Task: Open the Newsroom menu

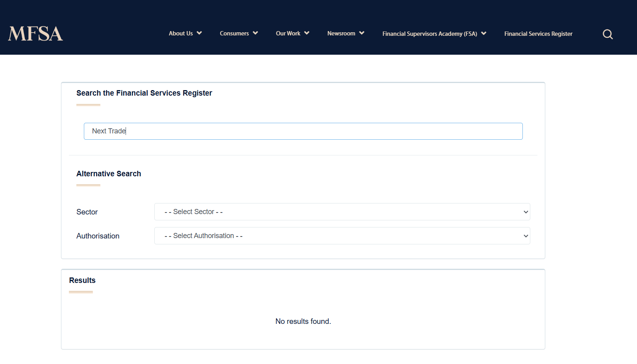Action: [x=341, y=33]
